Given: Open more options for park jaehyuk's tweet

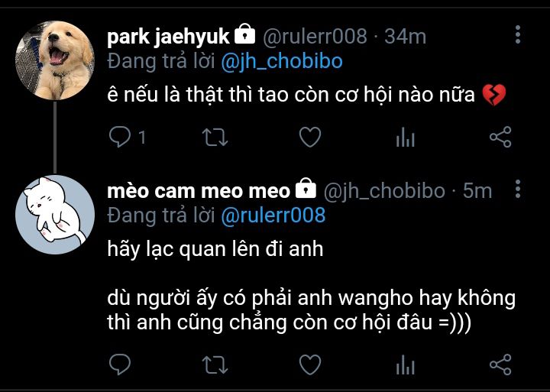Looking at the screenshot, I should click(518, 34).
